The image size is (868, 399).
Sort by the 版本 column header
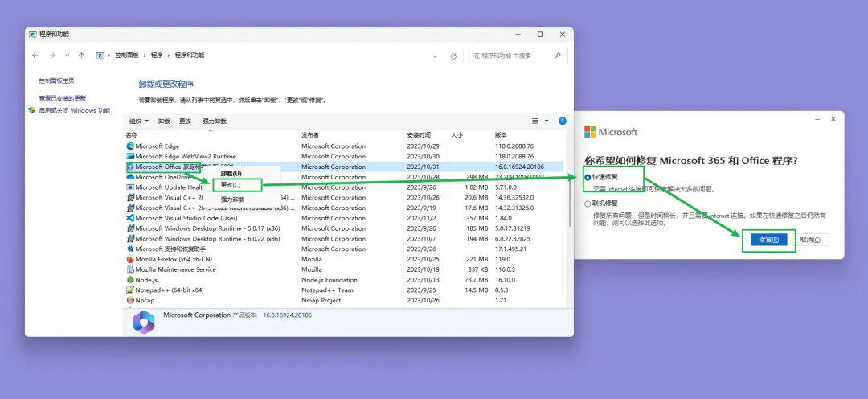(501, 134)
